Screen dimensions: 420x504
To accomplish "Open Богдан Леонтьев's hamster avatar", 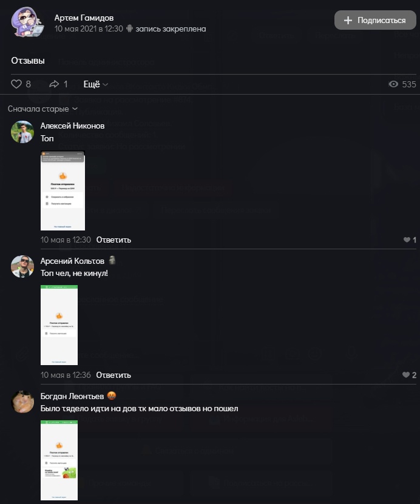I will pyautogui.click(x=22, y=402).
